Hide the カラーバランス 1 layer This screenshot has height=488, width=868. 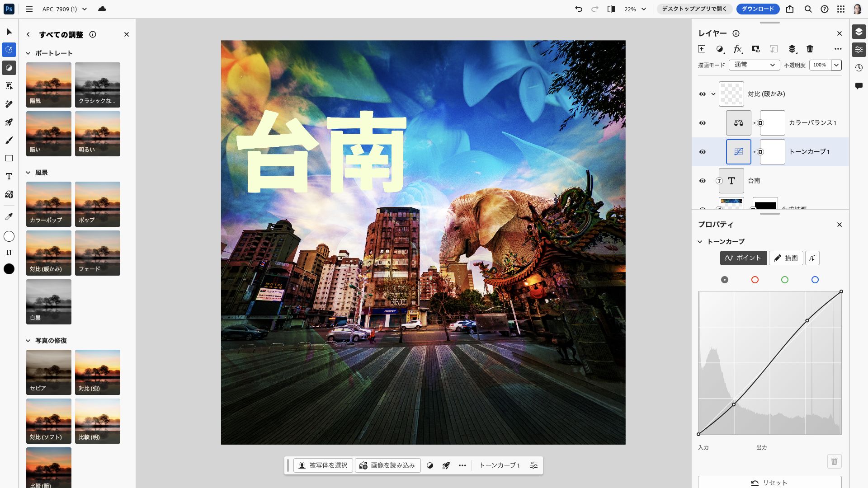tap(703, 122)
